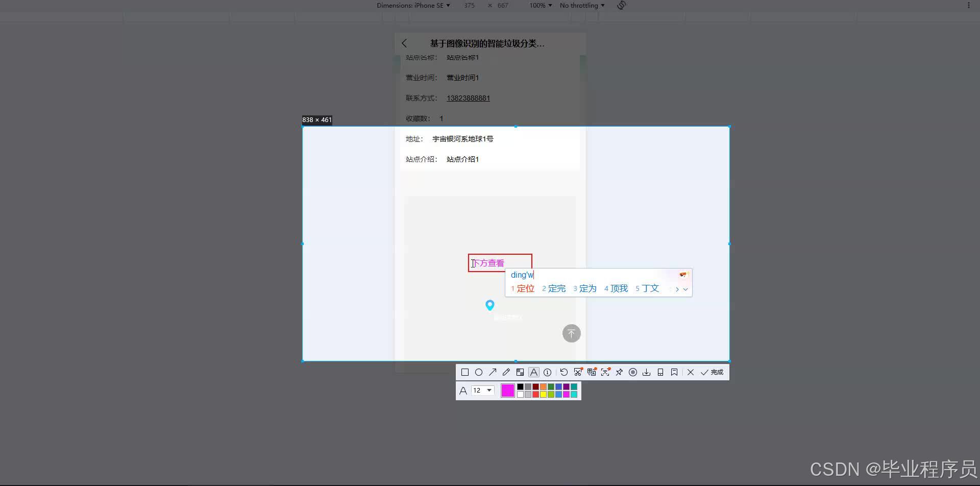Click the 营业时间1 value text

[x=462, y=78]
